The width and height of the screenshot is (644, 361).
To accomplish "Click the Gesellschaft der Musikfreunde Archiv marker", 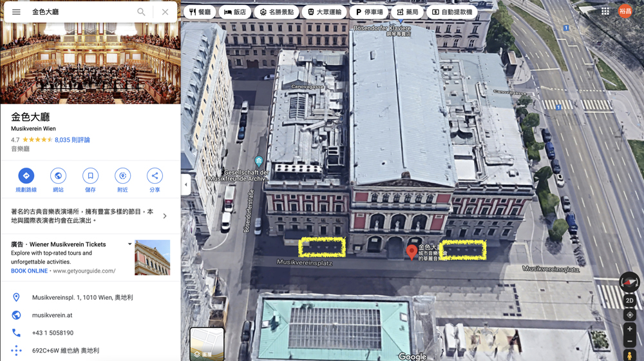I will (258, 161).
